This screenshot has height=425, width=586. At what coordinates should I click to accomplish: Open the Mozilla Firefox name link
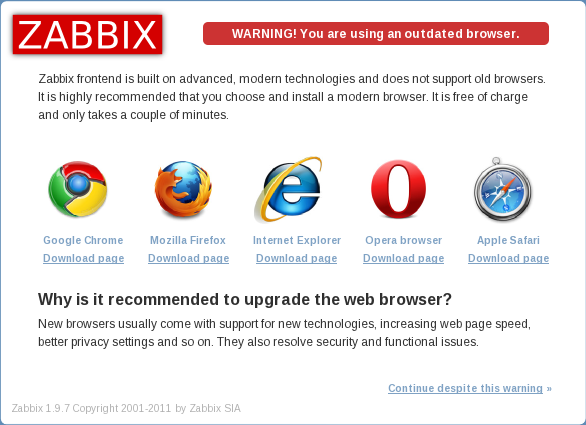(x=188, y=240)
